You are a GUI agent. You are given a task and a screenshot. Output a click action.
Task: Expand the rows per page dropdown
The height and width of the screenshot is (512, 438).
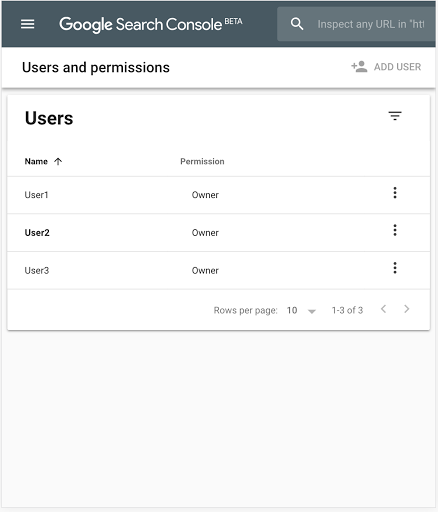(x=302, y=311)
